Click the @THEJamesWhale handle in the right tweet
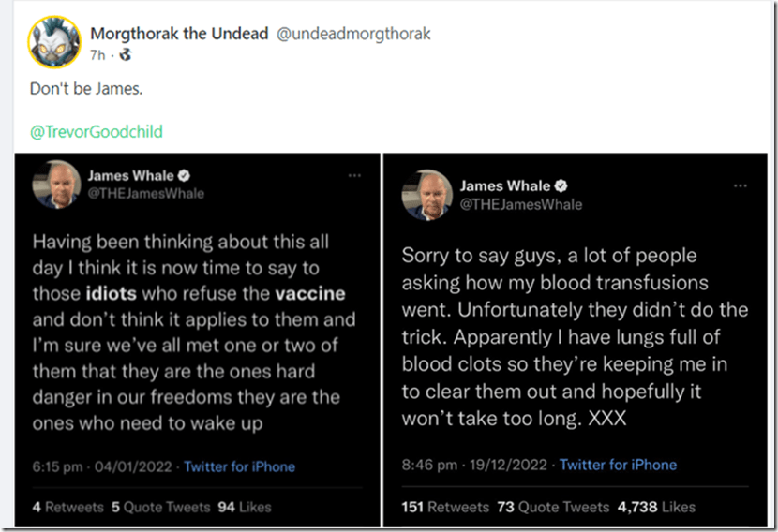Screen dimensions: 778x532 [520, 204]
